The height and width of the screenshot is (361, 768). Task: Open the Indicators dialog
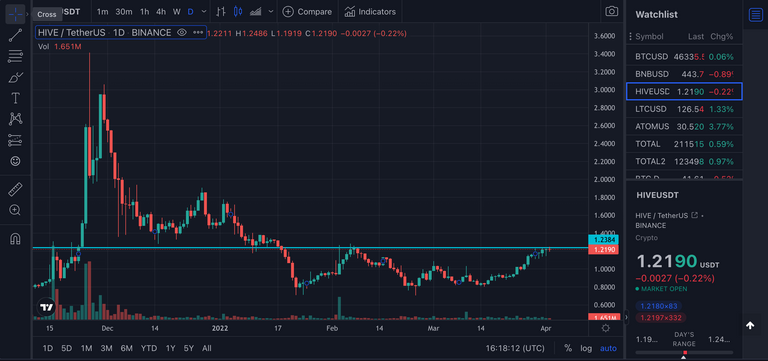point(370,11)
